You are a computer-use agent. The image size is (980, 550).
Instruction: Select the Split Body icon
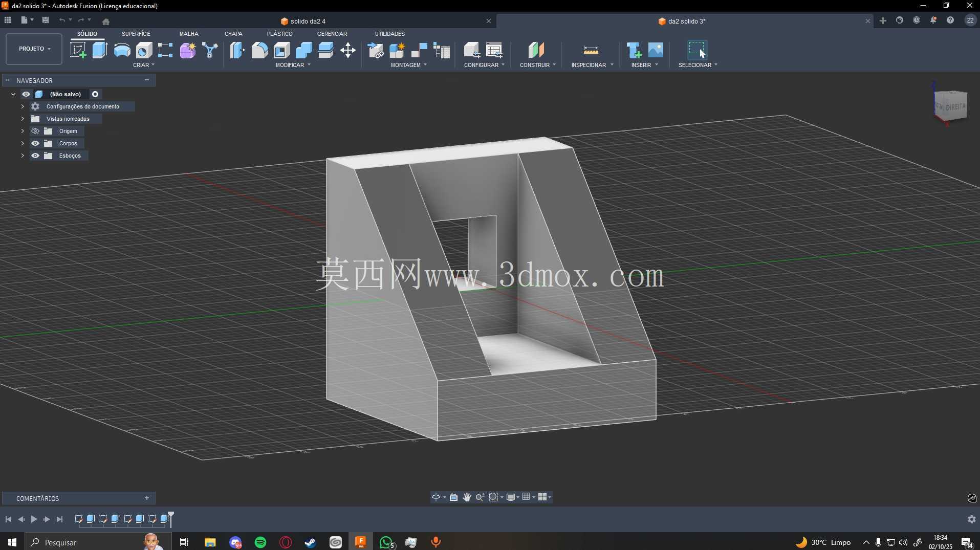pos(325,50)
